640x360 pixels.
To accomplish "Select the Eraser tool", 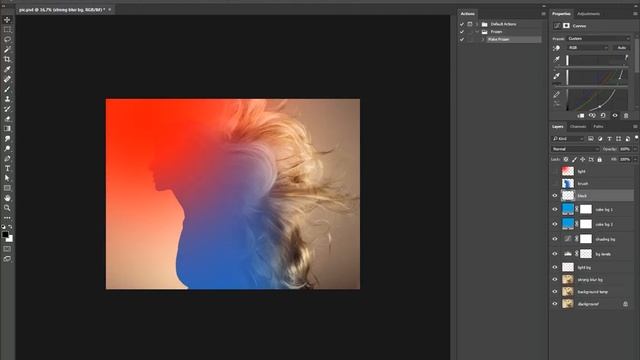I will [x=7, y=119].
